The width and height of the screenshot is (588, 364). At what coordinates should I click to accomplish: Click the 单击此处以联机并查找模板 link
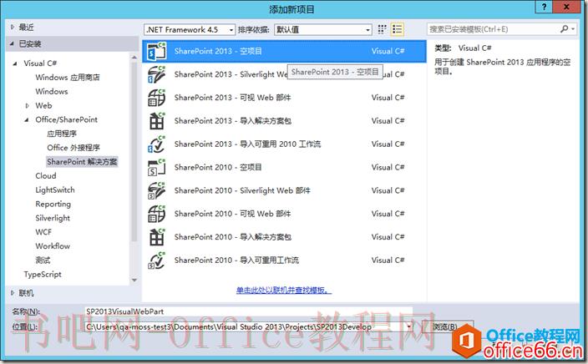coord(284,291)
